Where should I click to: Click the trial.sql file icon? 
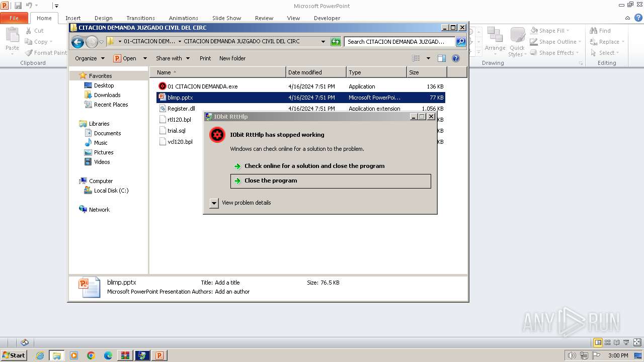pyautogui.click(x=162, y=131)
